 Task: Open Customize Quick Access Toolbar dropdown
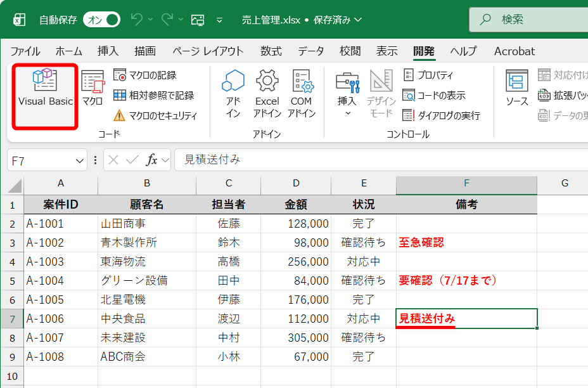219,20
